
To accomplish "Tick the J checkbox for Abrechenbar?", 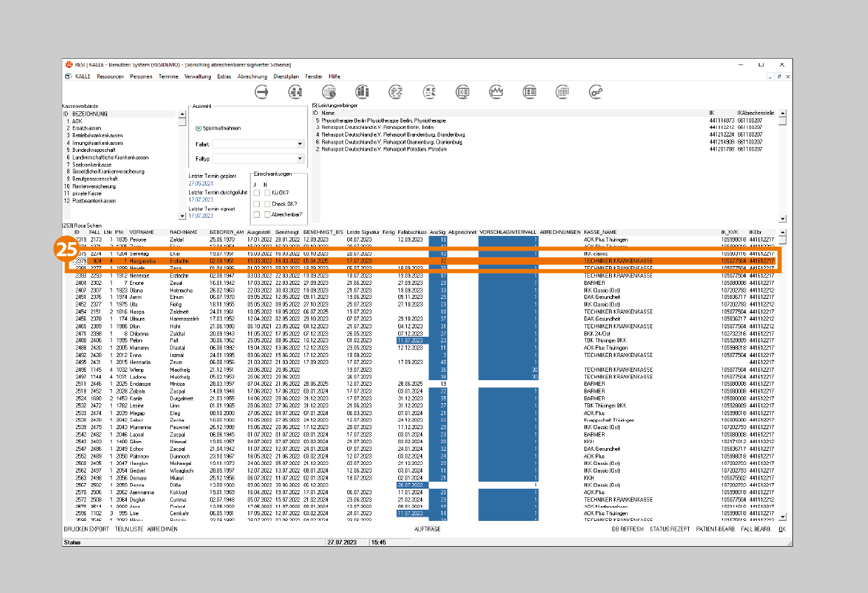I will tap(257, 214).
